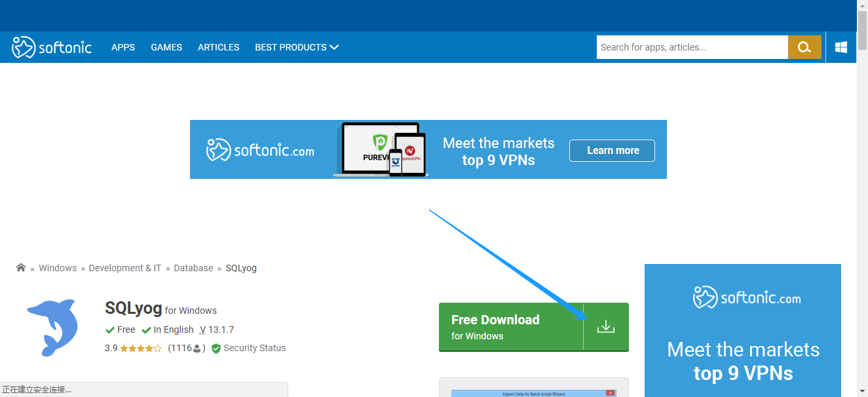
Task: Click the SQLyog dolphin app icon
Action: tap(52, 328)
